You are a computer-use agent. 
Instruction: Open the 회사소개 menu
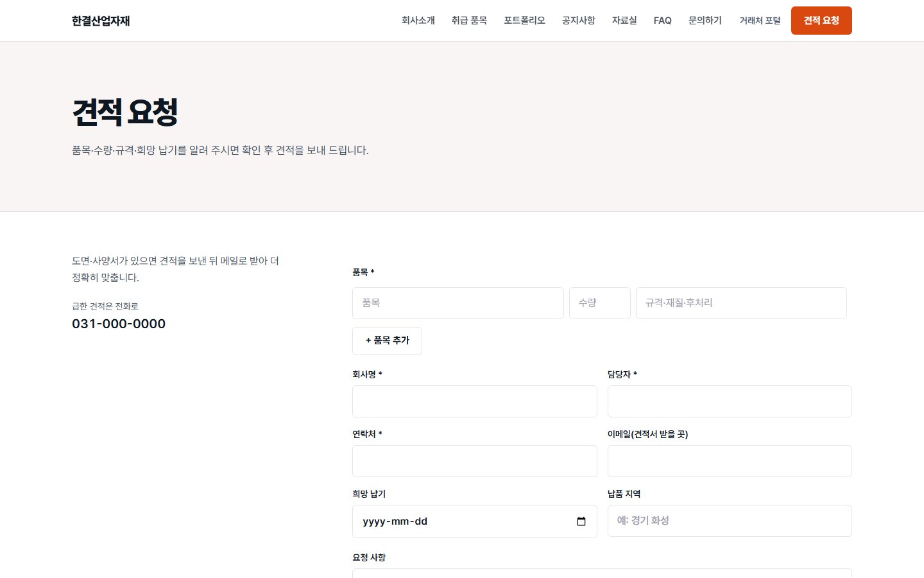pyautogui.click(x=418, y=21)
